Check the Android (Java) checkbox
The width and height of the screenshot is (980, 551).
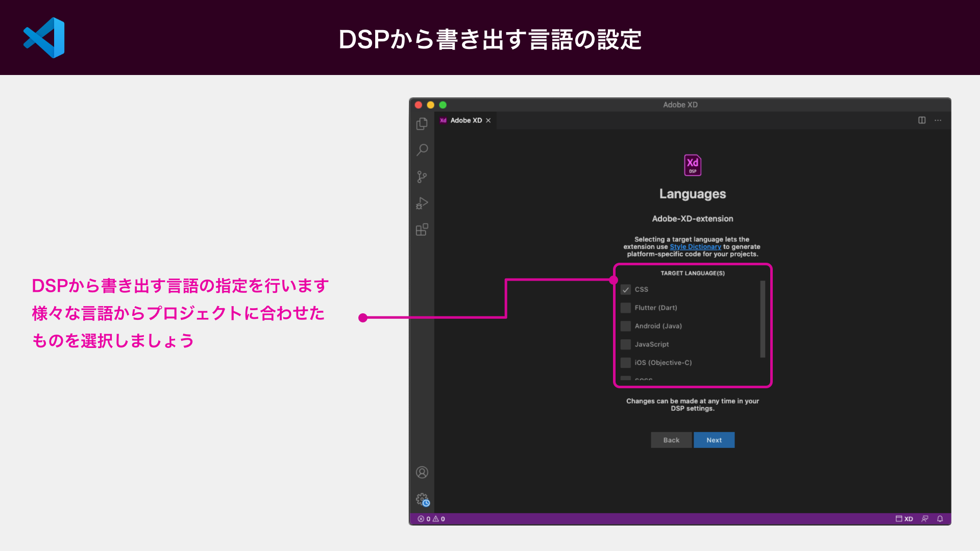[x=625, y=327]
